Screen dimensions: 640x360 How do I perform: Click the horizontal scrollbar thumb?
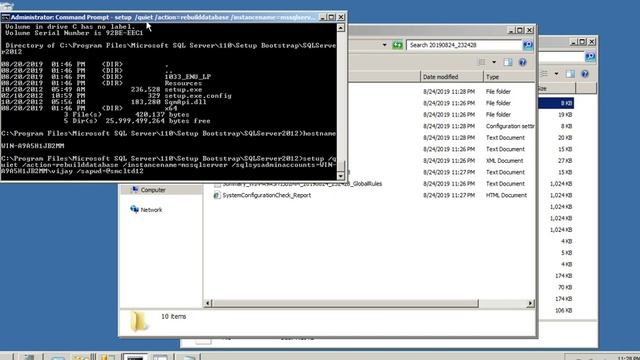(345, 303)
